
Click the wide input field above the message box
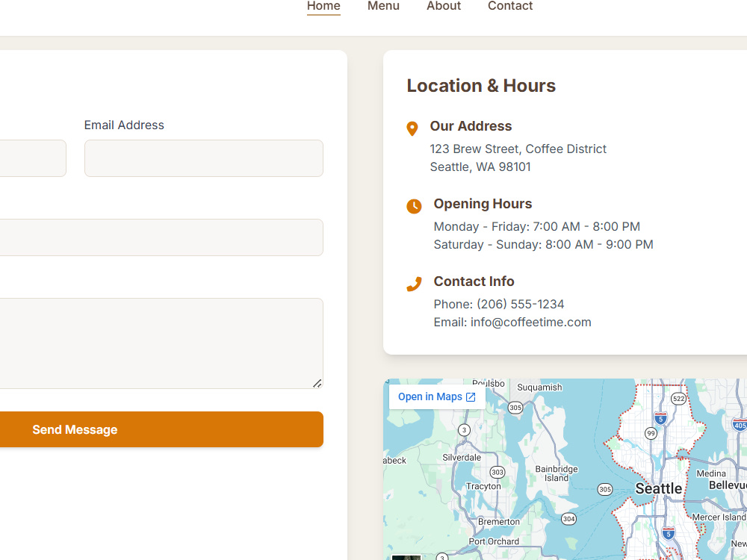point(161,237)
